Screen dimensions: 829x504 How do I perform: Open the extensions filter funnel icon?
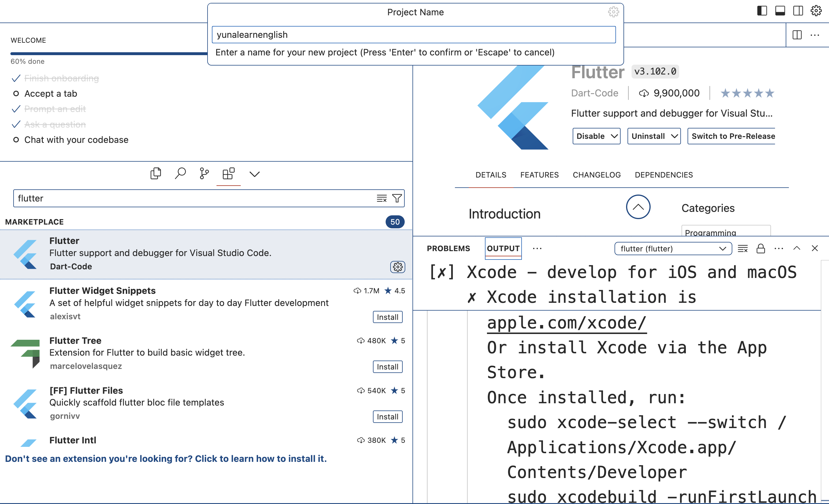point(397,199)
